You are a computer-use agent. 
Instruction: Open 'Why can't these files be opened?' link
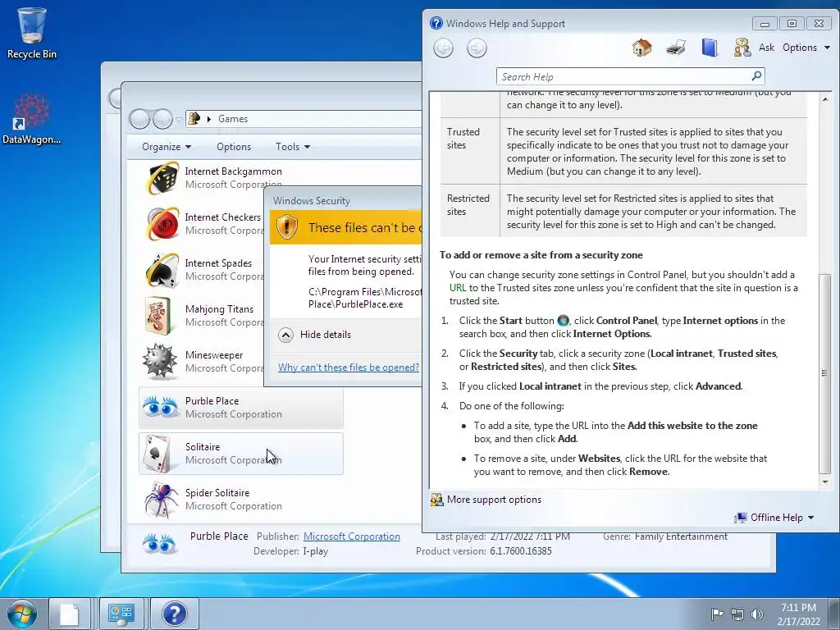point(348,367)
